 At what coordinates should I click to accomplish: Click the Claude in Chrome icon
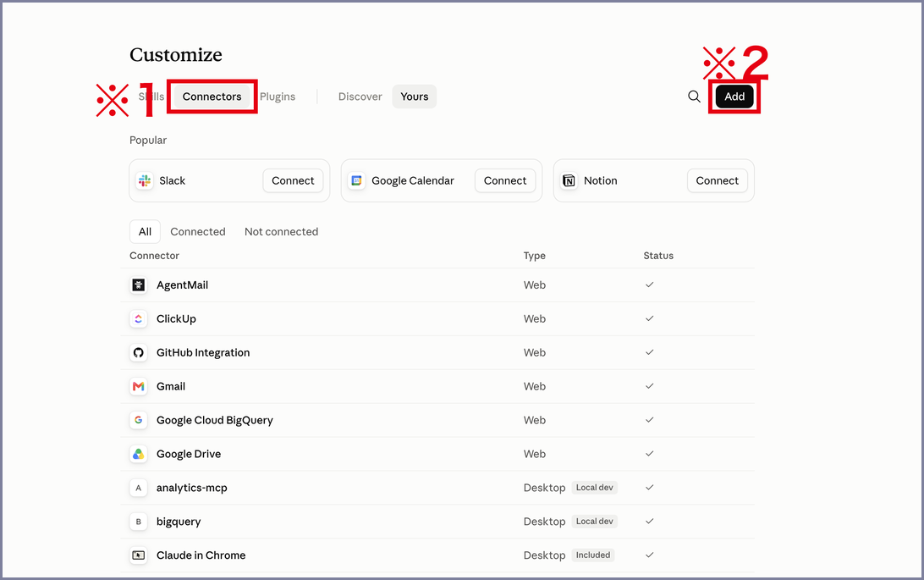click(x=139, y=555)
